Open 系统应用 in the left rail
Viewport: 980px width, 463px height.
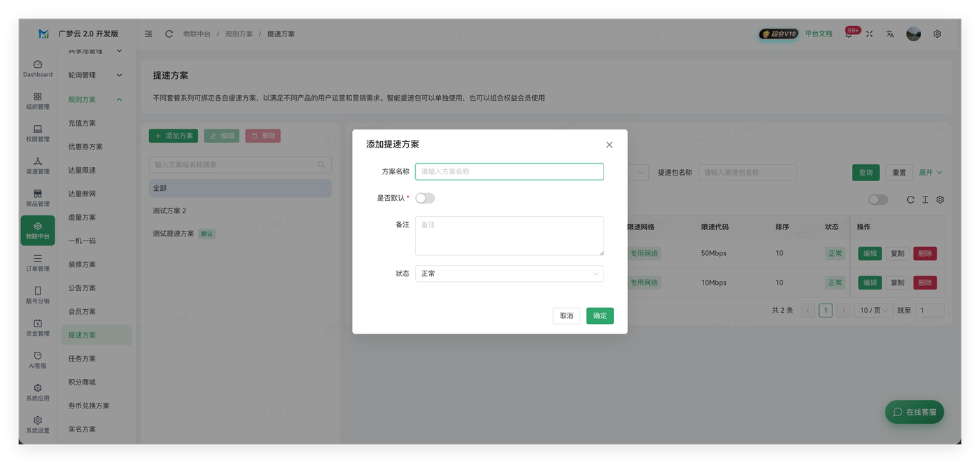[38, 392]
